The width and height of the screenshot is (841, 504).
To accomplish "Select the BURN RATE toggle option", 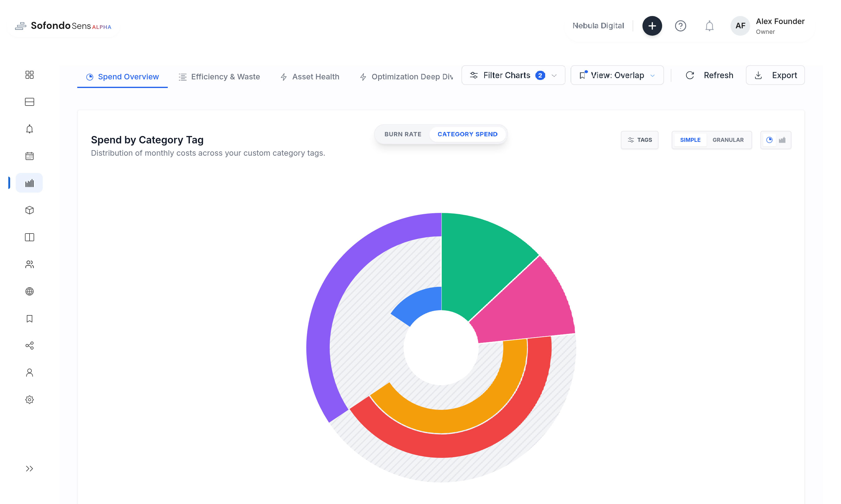I will click(403, 134).
